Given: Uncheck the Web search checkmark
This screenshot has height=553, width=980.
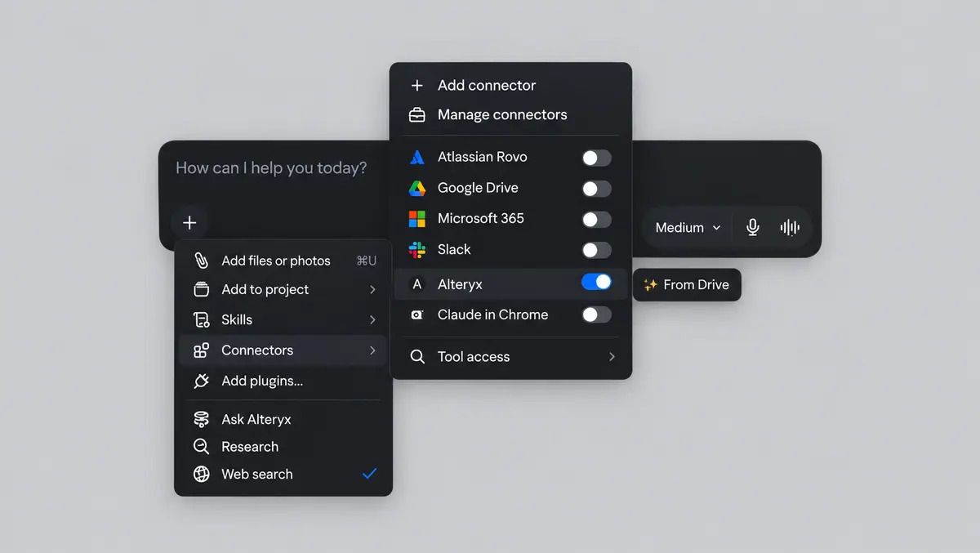Looking at the screenshot, I should [x=369, y=474].
